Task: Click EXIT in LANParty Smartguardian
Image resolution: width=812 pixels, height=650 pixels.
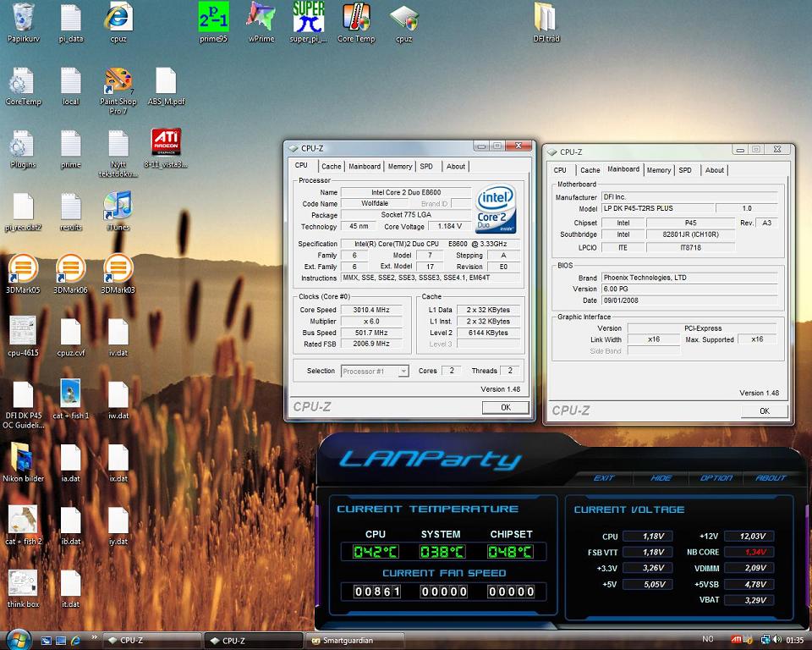Action: pos(604,478)
